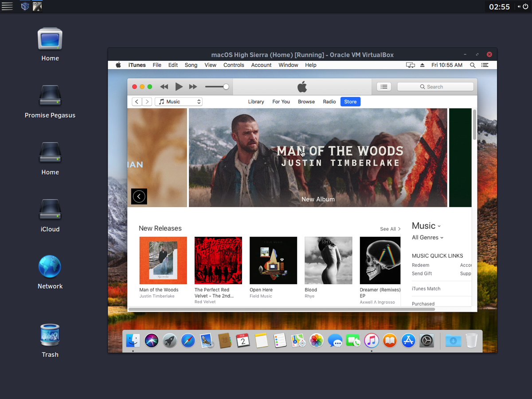
Task: Click the Send Gift quick link
Action: 422,274
